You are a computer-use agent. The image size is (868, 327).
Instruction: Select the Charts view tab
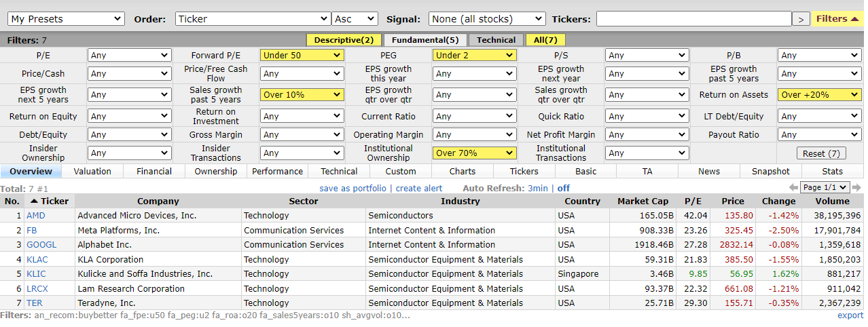click(x=463, y=172)
